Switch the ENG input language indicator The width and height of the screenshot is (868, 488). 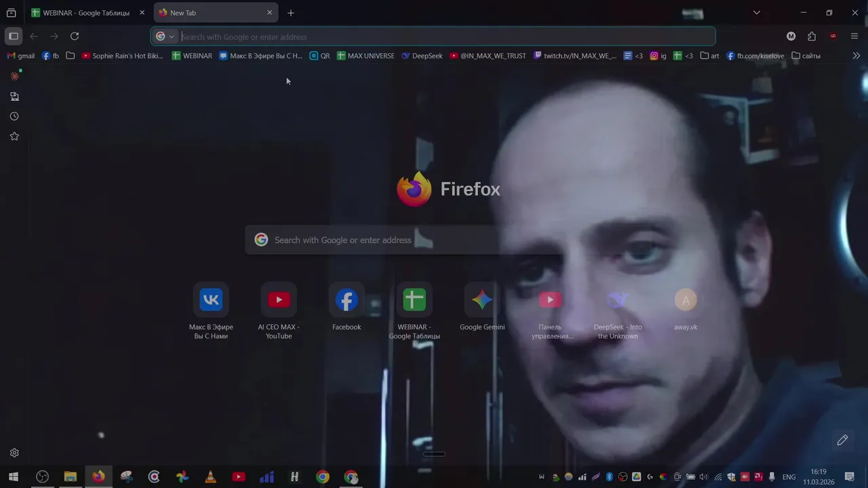[789, 477]
